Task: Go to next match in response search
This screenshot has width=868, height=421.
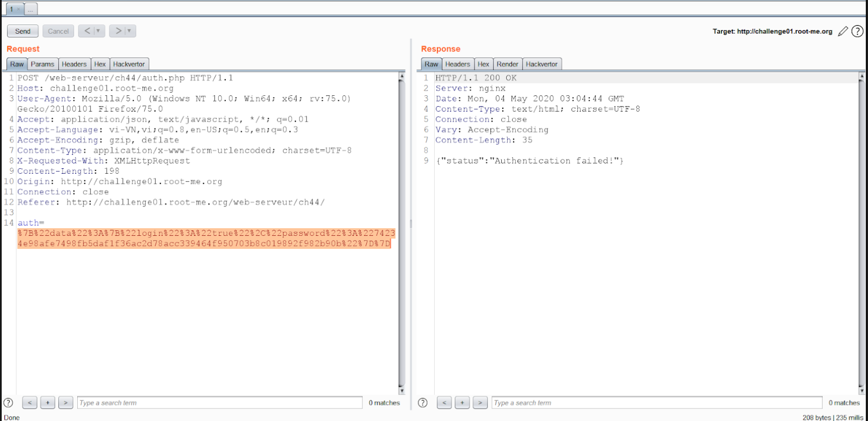Action: click(480, 403)
